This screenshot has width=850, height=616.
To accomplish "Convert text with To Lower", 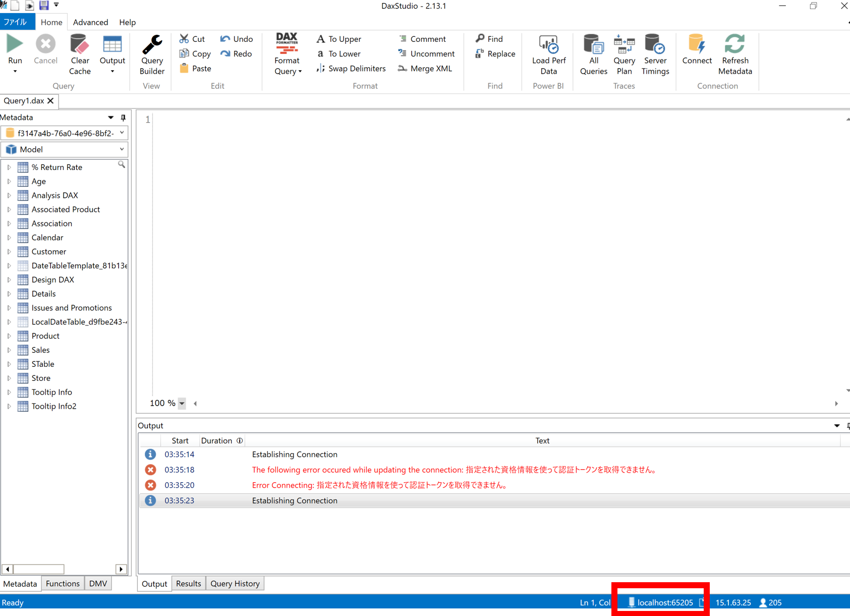I will pos(339,53).
